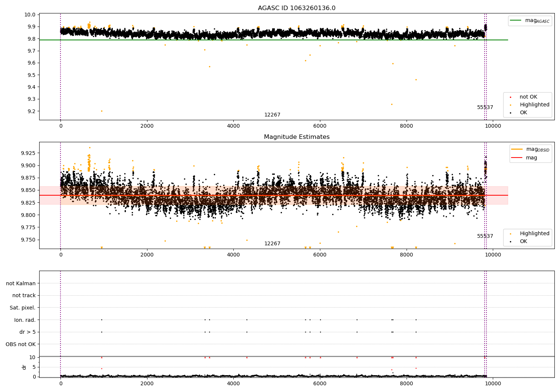Click "Highlighted" legend entry in the top plot

(x=535, y=105)
